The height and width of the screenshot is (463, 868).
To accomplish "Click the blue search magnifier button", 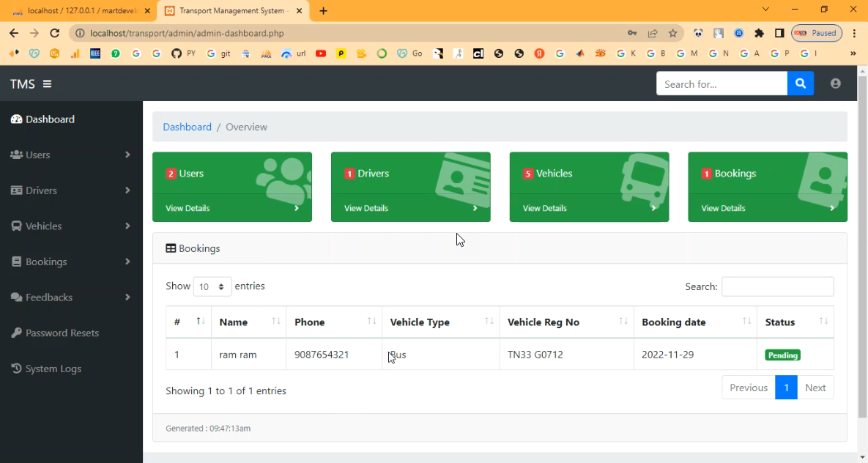I will click(x=800, y=84).
